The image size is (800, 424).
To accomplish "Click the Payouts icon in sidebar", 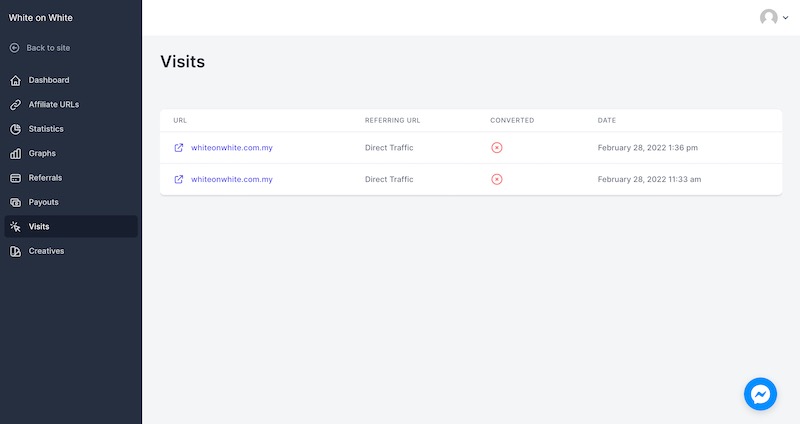I will coord(15,202).
